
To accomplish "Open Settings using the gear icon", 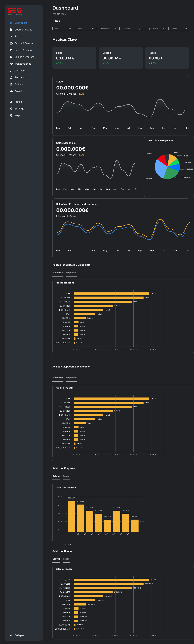I will tap(11, 109).
